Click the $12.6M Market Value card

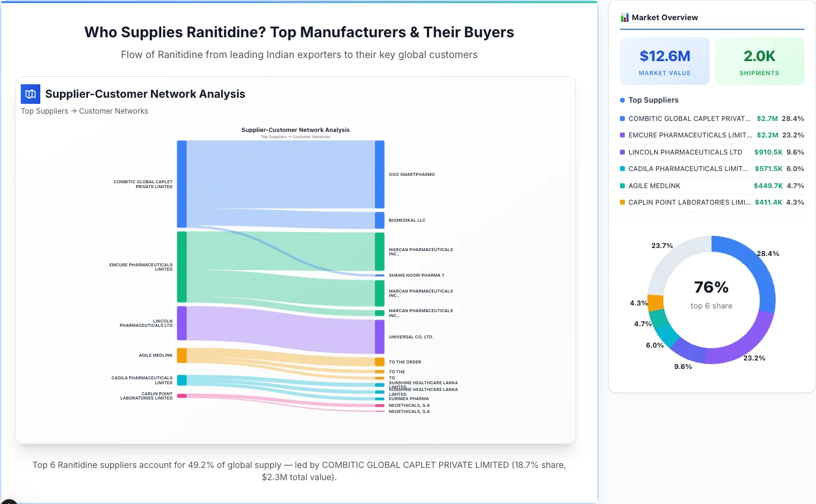click(x=665, y=60)
